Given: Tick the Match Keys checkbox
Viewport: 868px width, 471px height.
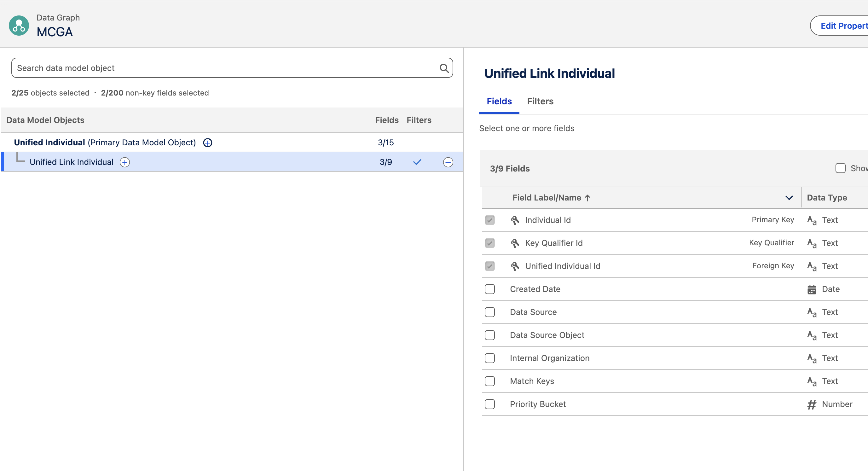Looking at the screenshot, I should pos(489,381).
